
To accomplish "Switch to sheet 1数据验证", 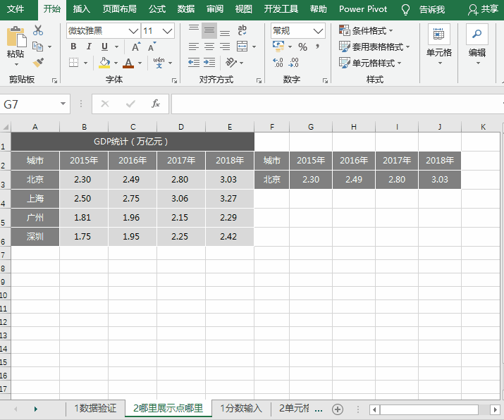I will pyautogui.click(x=95, y=408).
